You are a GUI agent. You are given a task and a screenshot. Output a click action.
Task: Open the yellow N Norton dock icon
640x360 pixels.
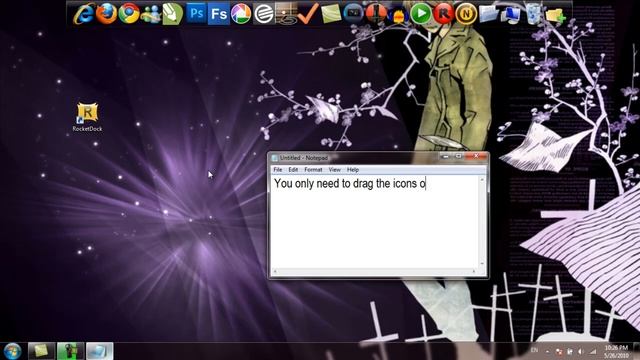[466, 13]
